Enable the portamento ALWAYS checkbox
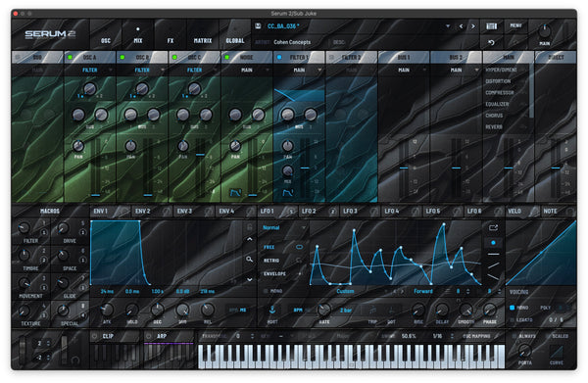The width and height of the screenshot is (588, 383). 514,336
